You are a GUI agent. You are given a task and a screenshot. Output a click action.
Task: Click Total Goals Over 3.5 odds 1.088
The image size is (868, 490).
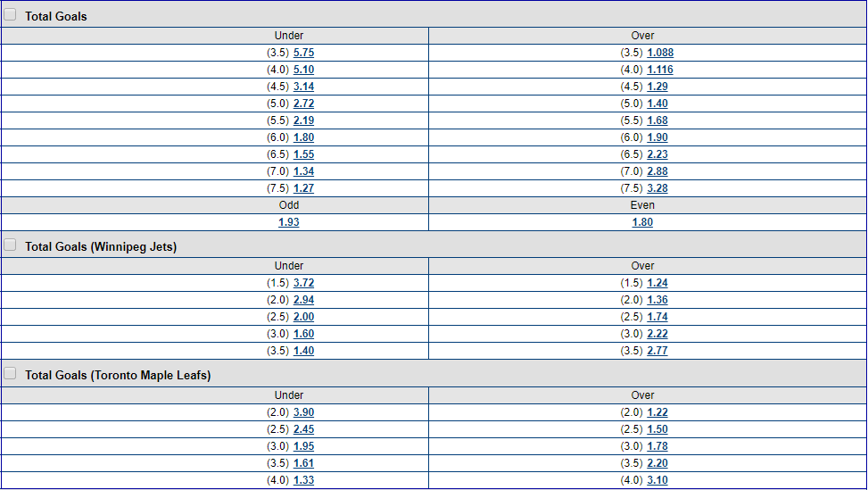pos(660,53)
